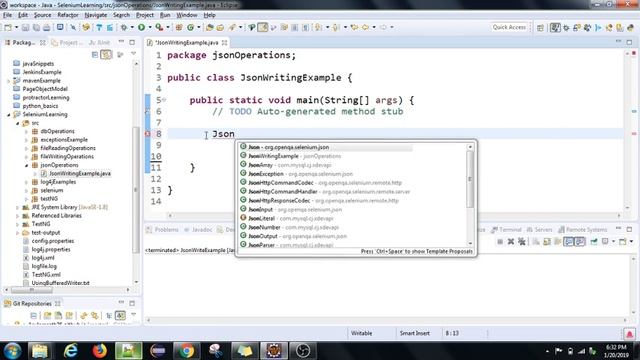Select JsonWritingExample.java in Package Explorer
The width and height of the screenshot is (640, 360).
(x=76, y=173)
